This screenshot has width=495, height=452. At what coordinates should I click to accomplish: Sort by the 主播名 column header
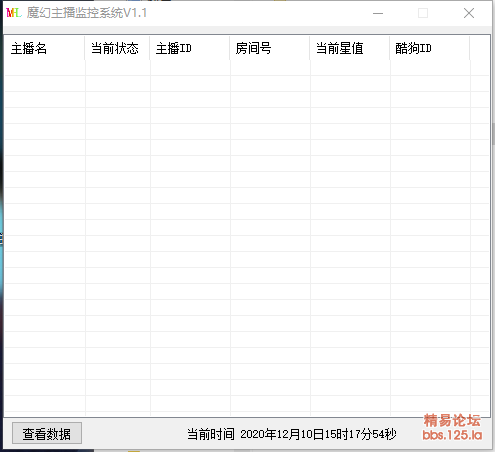pos(44,48)
